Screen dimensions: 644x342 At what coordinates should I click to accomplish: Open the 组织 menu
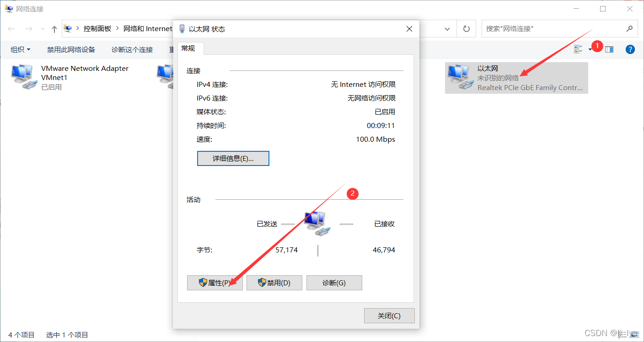(21, 49)
